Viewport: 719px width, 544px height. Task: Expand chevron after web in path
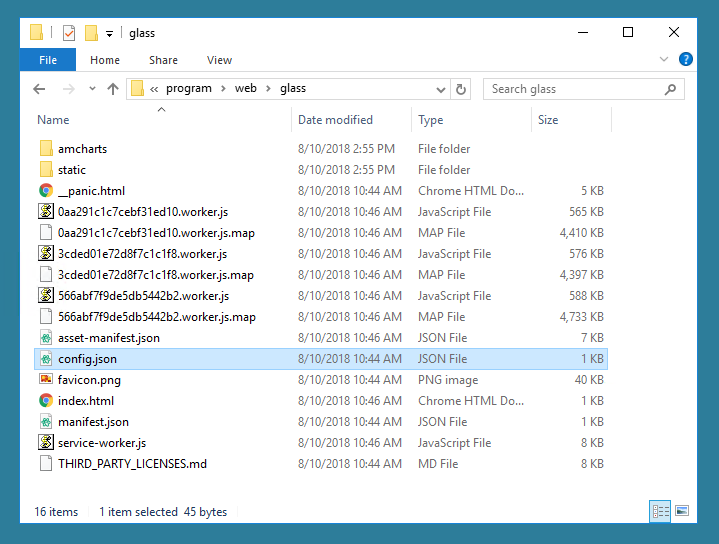pos(268,89)
